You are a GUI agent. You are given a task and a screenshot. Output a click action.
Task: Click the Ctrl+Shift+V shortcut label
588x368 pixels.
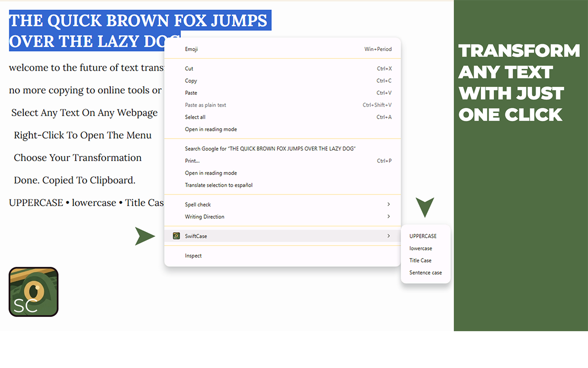click(377, 105)
